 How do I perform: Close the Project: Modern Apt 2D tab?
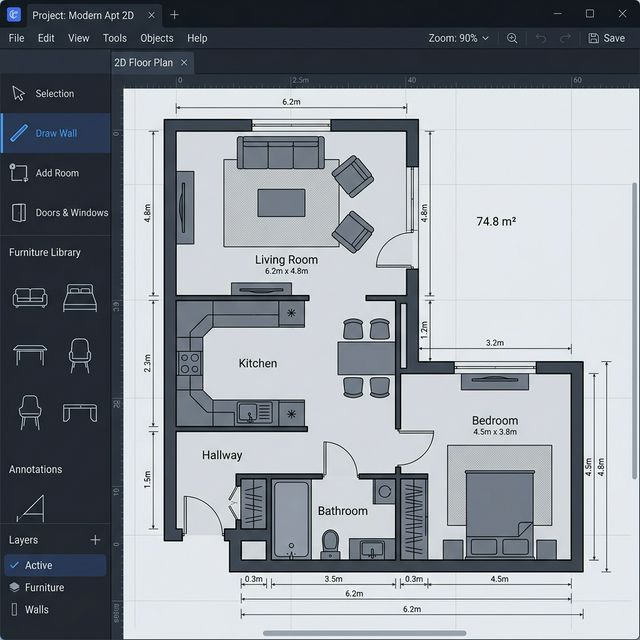pos(151,15)
